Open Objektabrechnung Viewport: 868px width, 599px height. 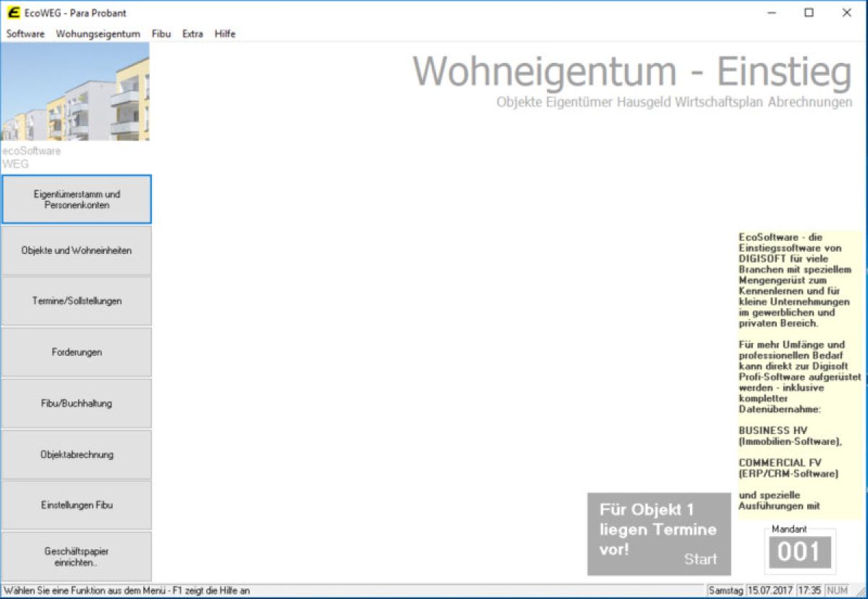tap(77, 455)
